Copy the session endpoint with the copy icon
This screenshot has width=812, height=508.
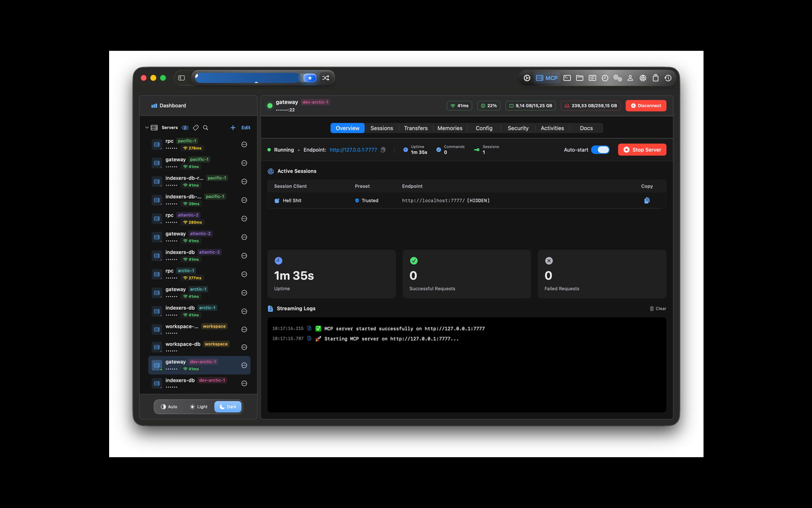[x=646, y=200]
